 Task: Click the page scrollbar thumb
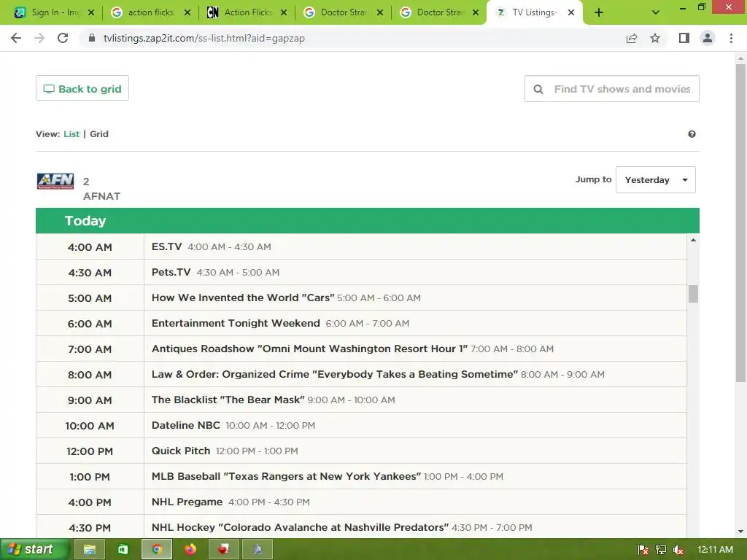point(740,223)
